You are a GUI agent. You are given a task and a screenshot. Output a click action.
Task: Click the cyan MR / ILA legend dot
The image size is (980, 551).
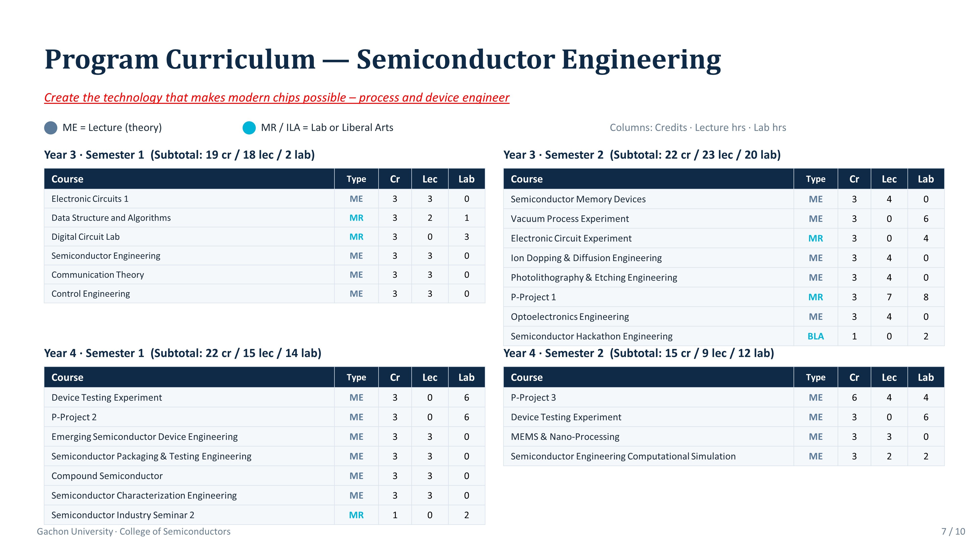point(249,128)
